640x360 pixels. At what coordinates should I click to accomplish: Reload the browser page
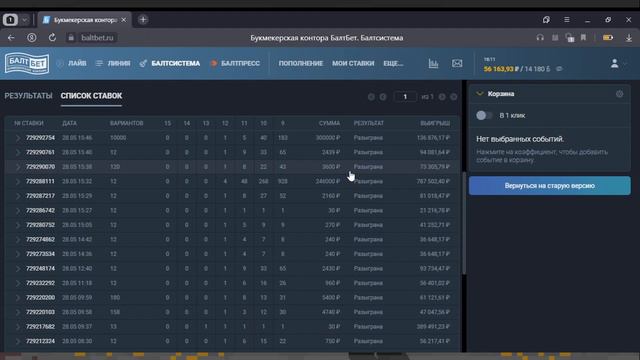tap(52, 38)
